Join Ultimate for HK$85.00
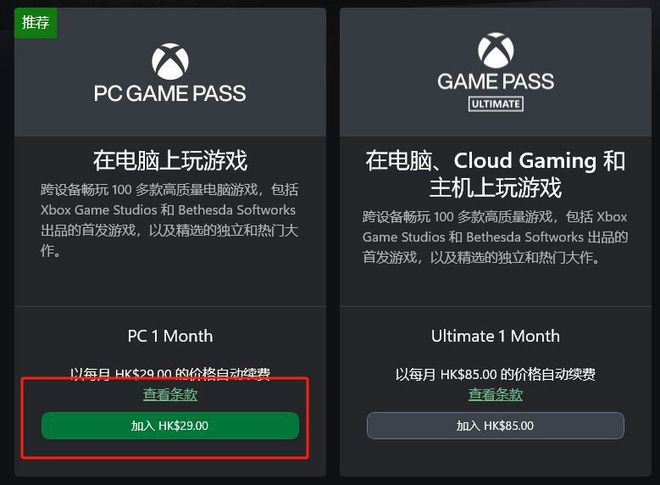The width and height of the screenshot is (660, 485). (495, 426)
